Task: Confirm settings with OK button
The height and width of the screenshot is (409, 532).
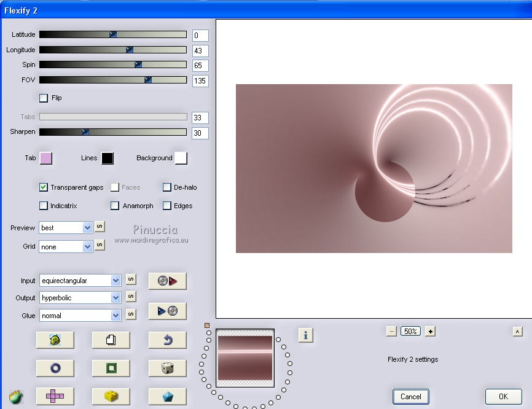Action: [503, 397]
